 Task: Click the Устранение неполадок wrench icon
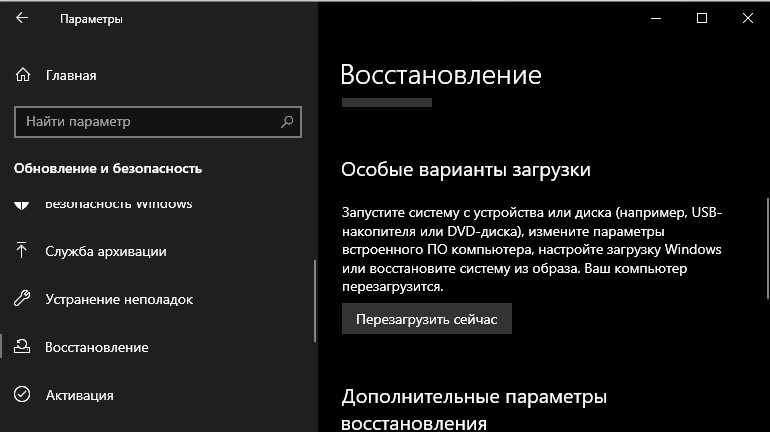22,298
